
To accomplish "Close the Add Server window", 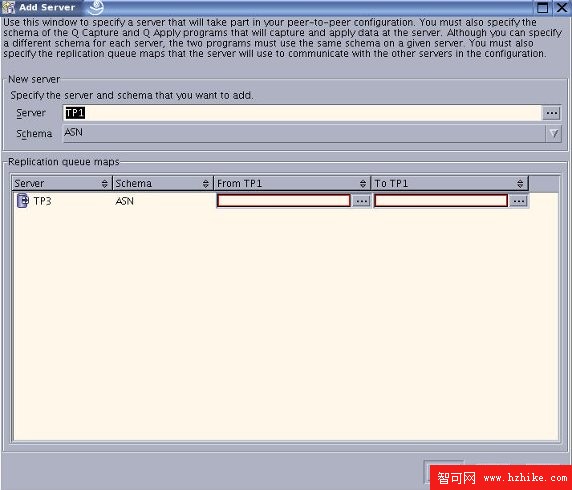I will click(x=562, y=7).
